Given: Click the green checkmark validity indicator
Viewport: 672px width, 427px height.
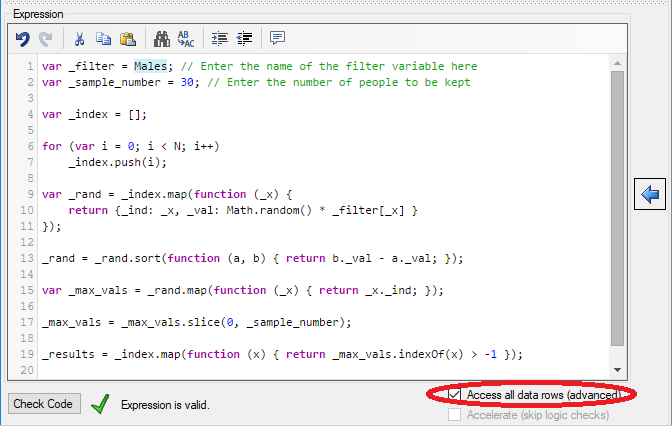Looking at the screenshot, I should point(99,404).
